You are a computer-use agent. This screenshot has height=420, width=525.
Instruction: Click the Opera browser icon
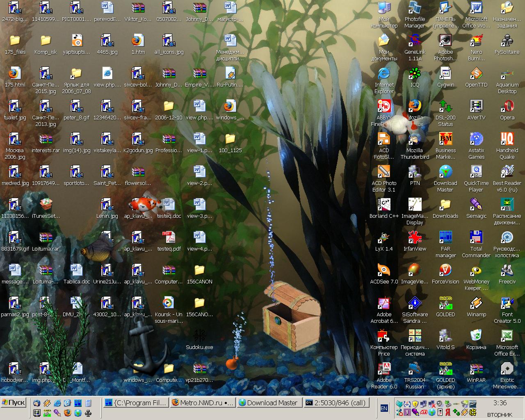pos(507,107)
